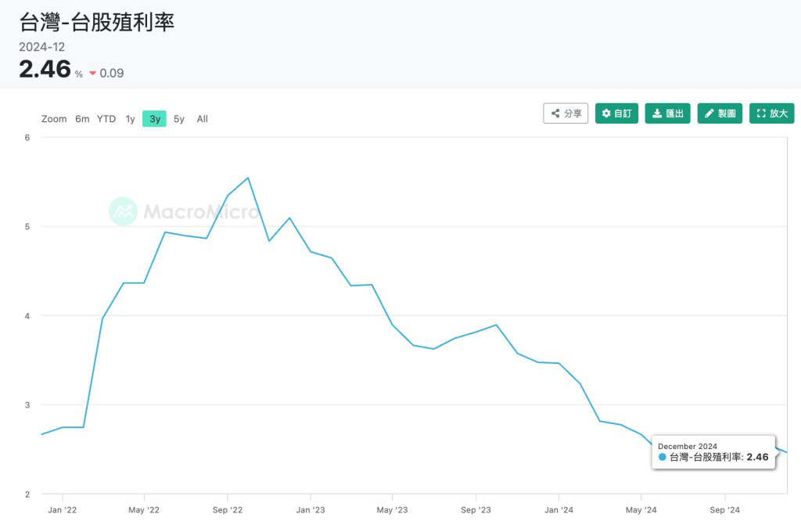
Task: Click the MacroMicro watermark logo
Action: pos(124,211)
